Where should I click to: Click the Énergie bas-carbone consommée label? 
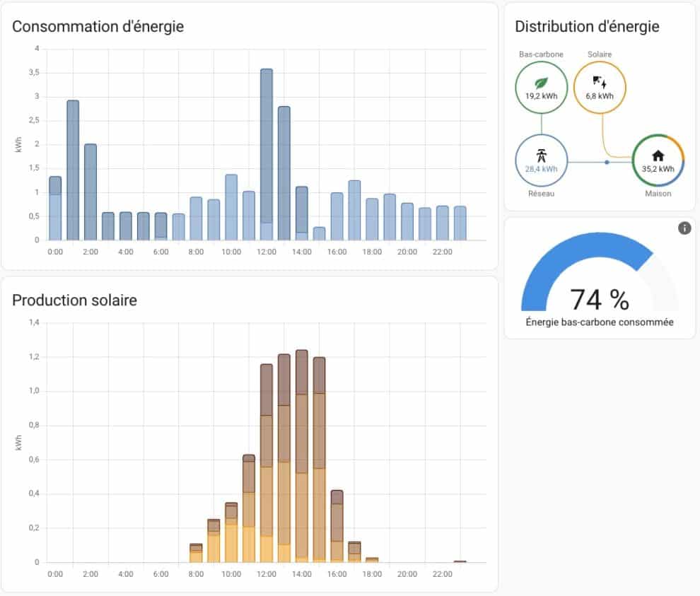pos(599,322)
